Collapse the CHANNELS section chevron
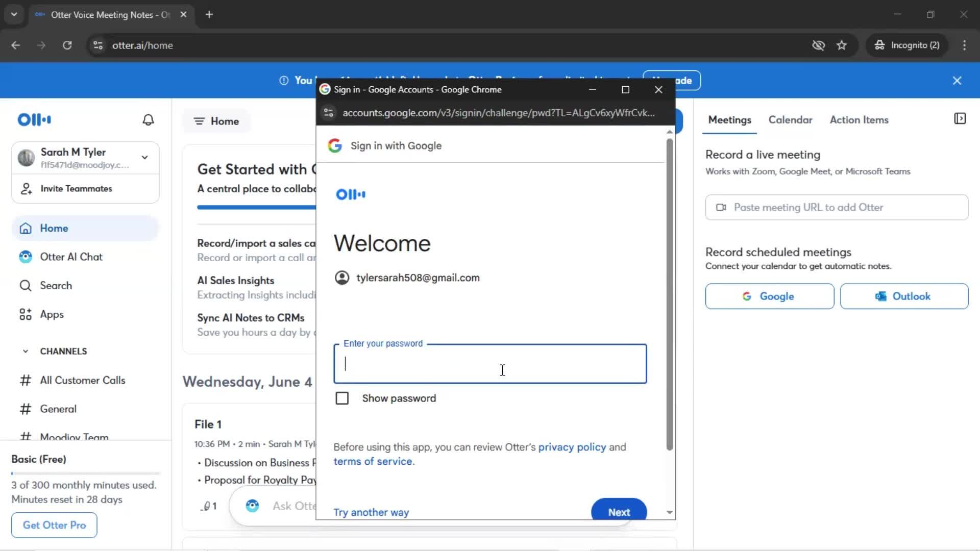The width and height of the screenshot is (980, 551). [x=26, y=351]
